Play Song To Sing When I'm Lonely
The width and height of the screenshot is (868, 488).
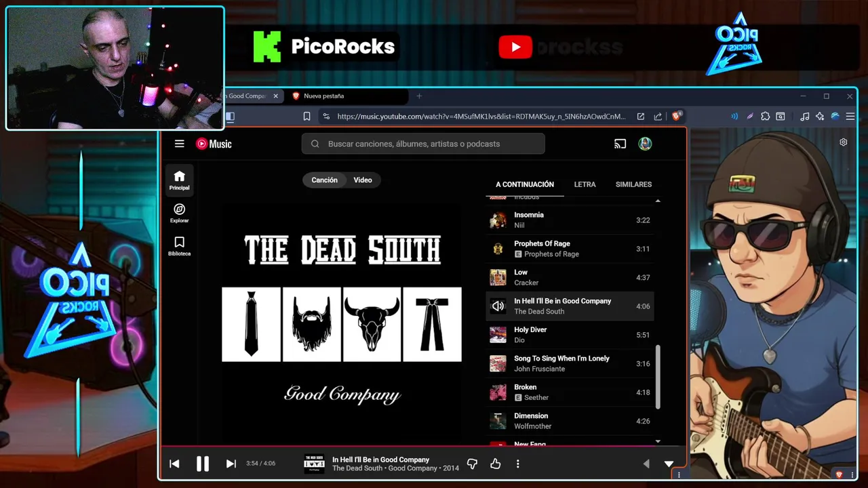point(570,363)
